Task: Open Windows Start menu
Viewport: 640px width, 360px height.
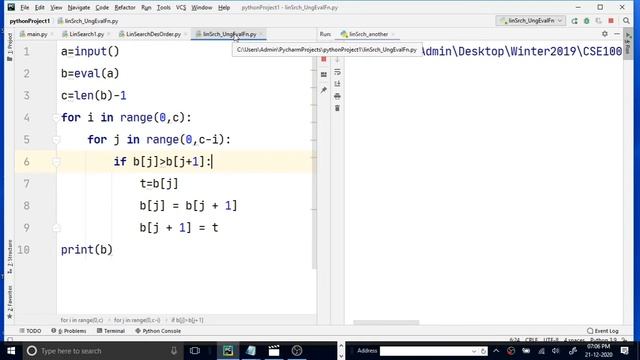Action: tap(11, 351)
